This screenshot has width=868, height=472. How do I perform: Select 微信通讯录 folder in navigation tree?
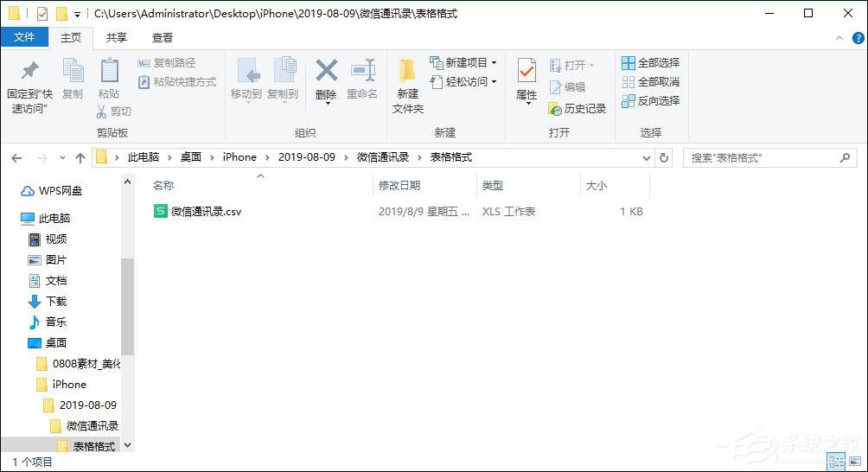[x=85, y=425]
